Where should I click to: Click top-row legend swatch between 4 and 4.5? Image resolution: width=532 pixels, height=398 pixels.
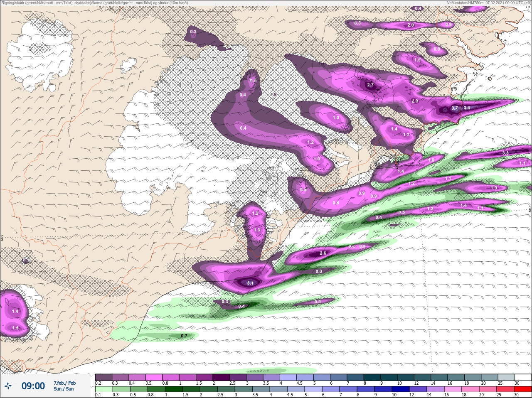[x=288, y=377]
